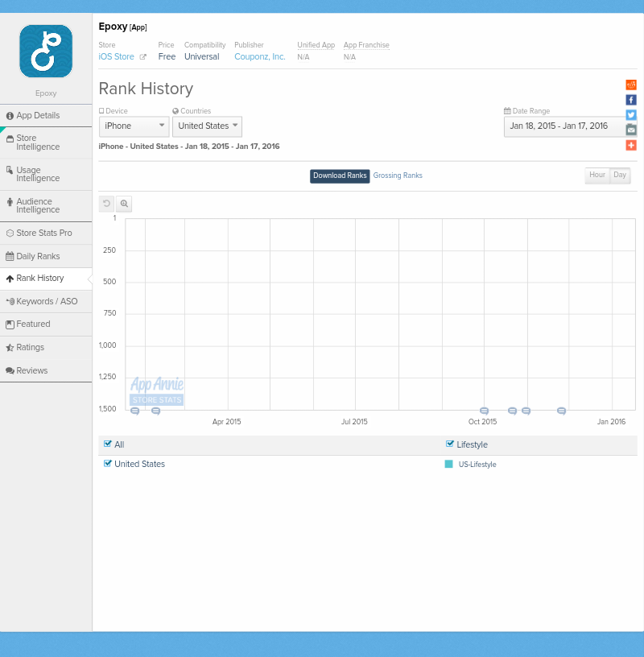
Task: Open the United States countries dropdown
Action: tap(207, 126)
